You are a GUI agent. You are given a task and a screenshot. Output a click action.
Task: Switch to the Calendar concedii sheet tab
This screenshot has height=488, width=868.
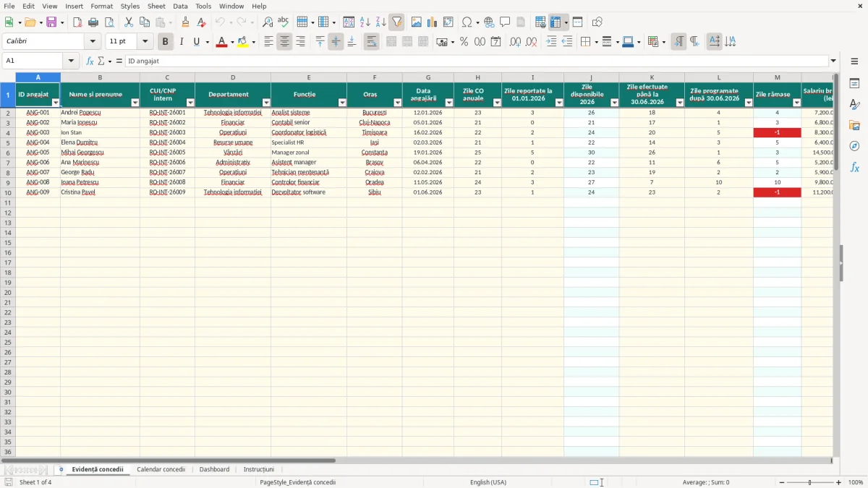[161, 470]
